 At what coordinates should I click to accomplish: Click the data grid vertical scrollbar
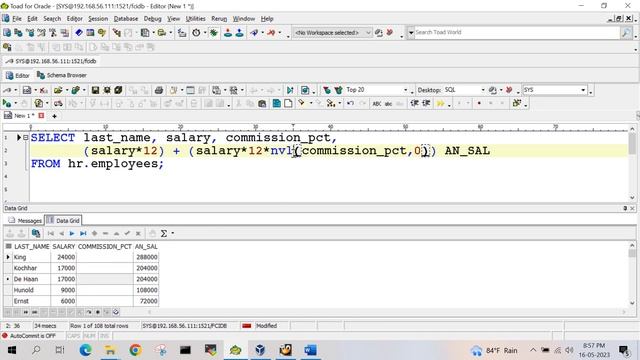coord(632,274)
